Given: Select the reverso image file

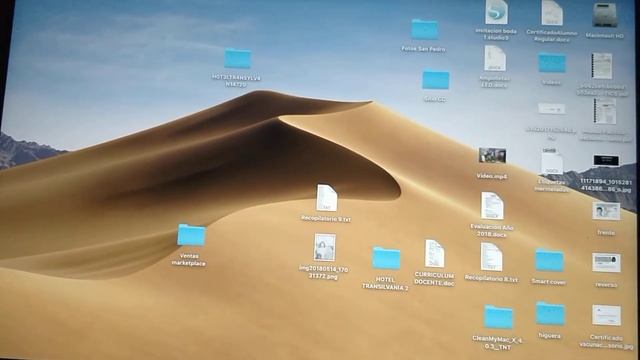Looking at the screenshot, I should click(606, 263).
